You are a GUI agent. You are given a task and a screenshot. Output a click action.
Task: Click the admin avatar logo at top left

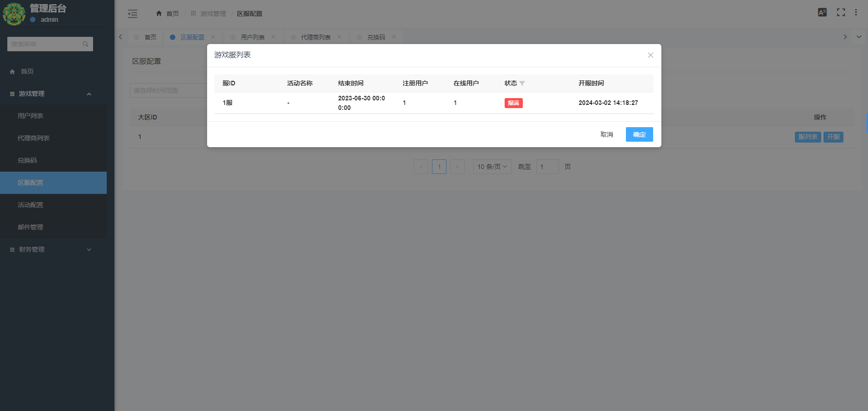point(14,14)
